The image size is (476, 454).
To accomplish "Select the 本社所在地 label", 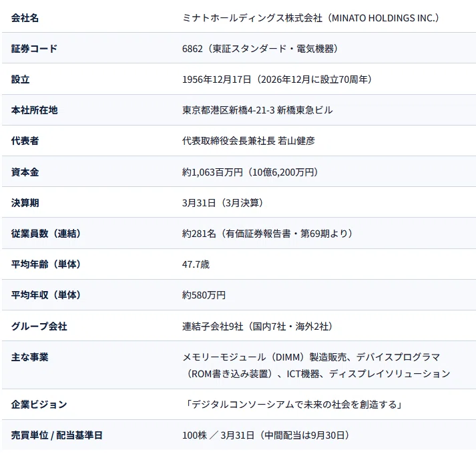I will [34, 110].
